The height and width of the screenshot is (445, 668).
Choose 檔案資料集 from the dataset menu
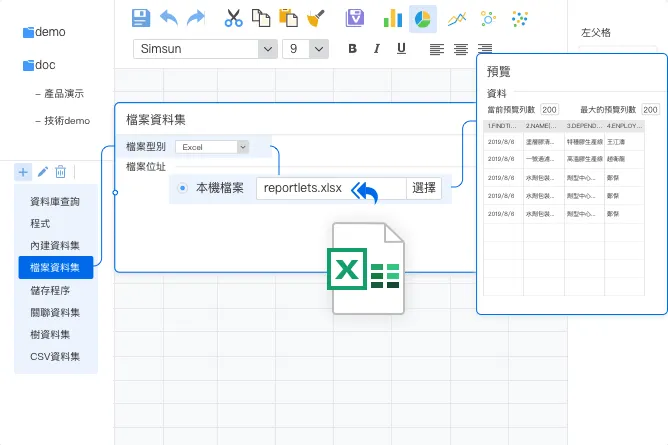pyautogui.click(x=56, y=267)
